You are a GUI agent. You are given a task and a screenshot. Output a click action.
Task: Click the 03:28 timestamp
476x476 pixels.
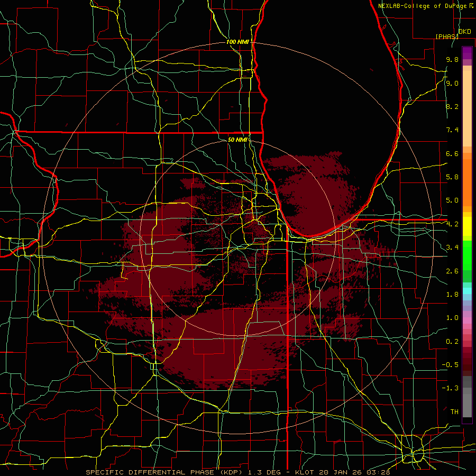[377, 472]
